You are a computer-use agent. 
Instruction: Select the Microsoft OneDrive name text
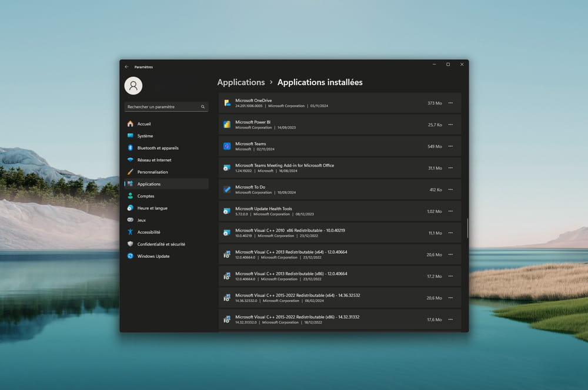[x=253, y=100]
